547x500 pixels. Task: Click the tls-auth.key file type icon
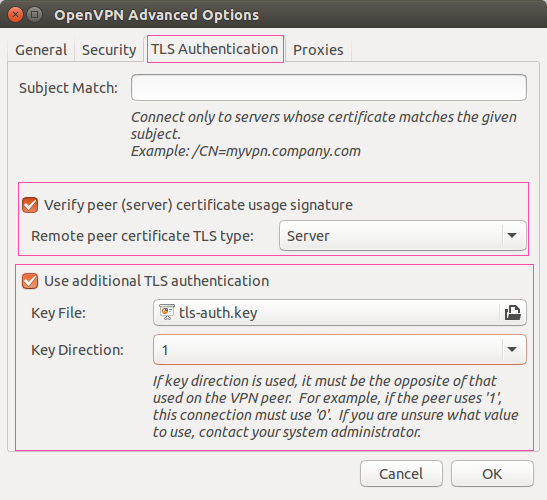click(167, 312)
